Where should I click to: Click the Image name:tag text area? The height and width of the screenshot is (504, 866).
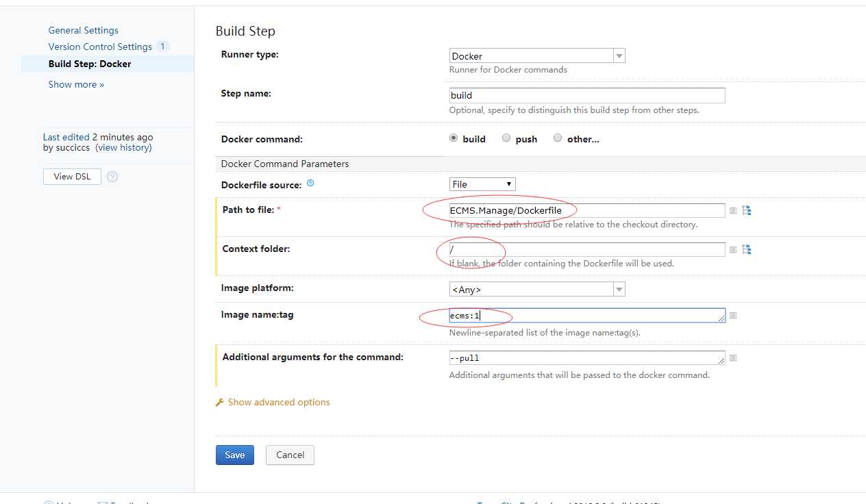coord(587,316)
